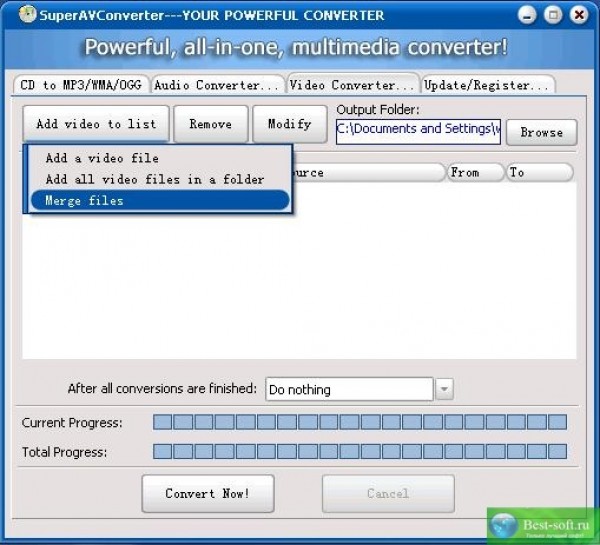
Task: Click the Do nothing combo box field
Action: click(349, 389)
